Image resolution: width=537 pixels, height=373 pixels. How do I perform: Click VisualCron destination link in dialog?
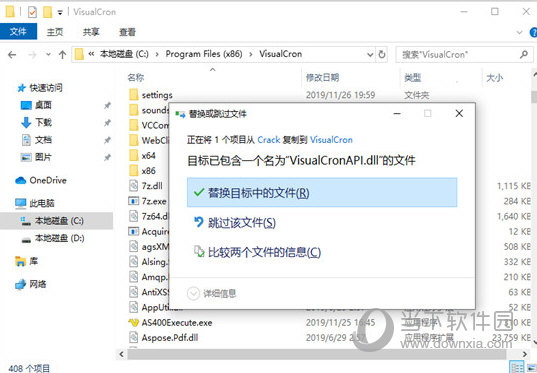(x=331, y=140)
